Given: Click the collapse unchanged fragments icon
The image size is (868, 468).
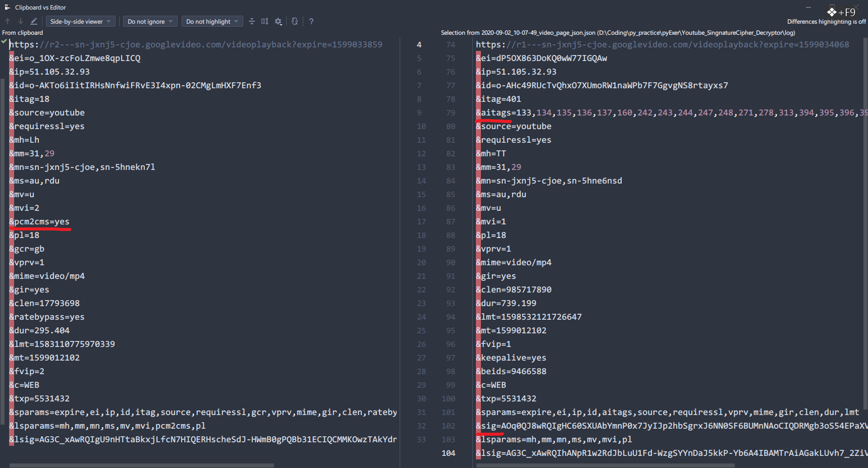Looking at the screenshot, I should coord(252,21).
